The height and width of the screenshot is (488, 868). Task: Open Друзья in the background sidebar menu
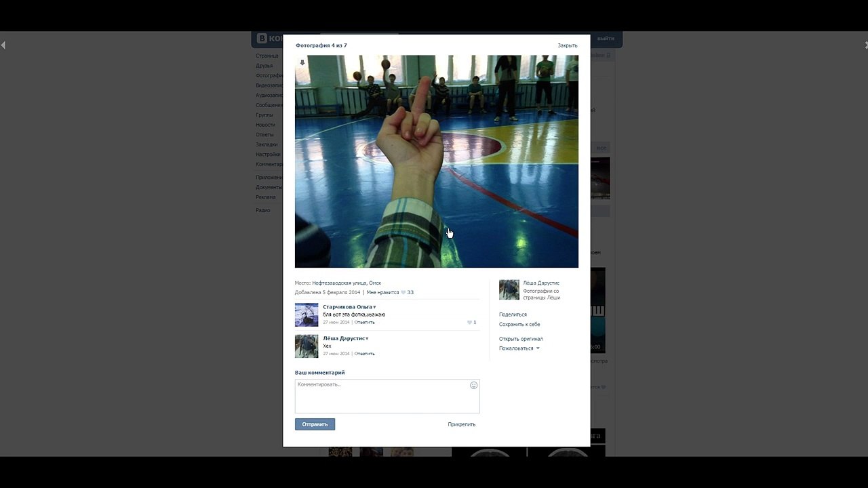coord(264,66)
